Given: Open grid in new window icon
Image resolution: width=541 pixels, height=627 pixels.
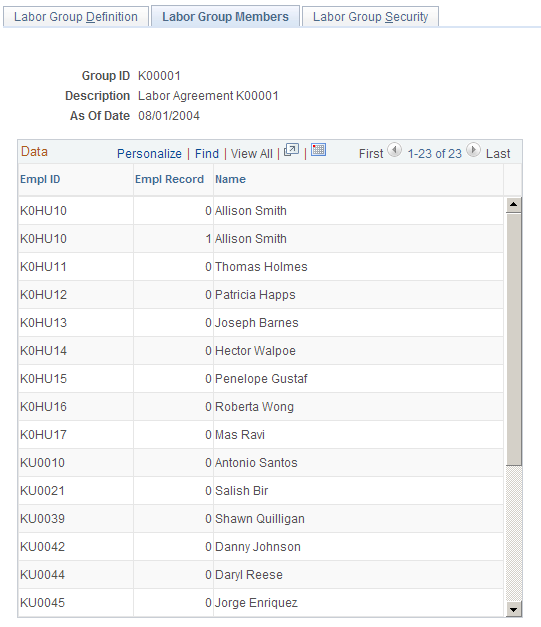Looking at the screenshot, I should point(291,150).
